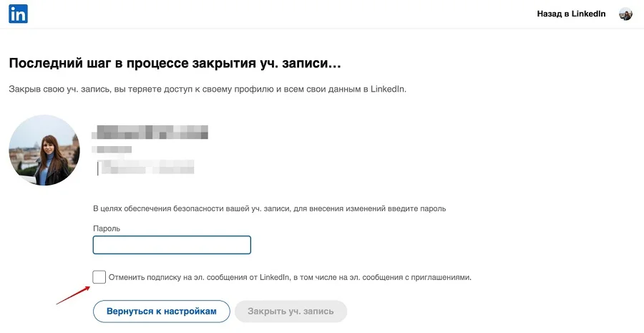Tick the unsubscribe from emails checkbox
The width and height of the screenshot is (644, 333).
(x=99, y=277)
